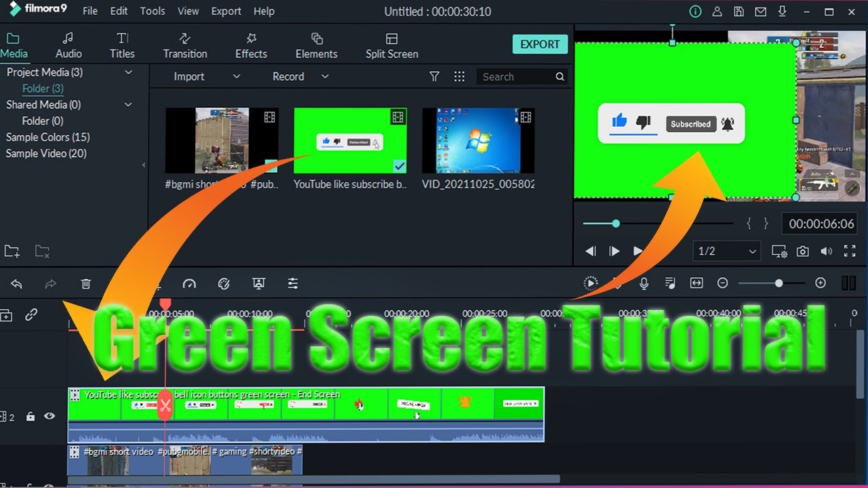This screenshot has height=488, width=868.
Task: Open preview display settings monitor icon
Action: point(779,251)
